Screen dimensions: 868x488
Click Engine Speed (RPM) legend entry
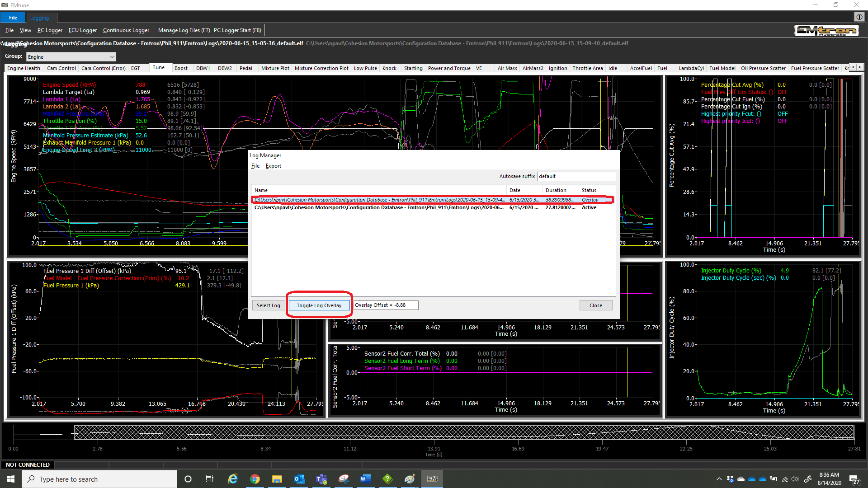pos(69,85)
